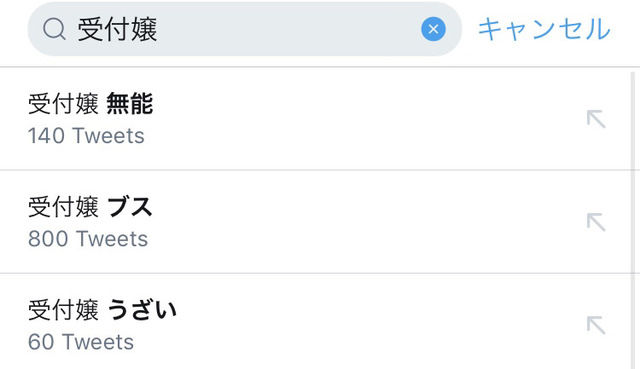
Task: Click the bold word うざい
Action: (142, 310)
